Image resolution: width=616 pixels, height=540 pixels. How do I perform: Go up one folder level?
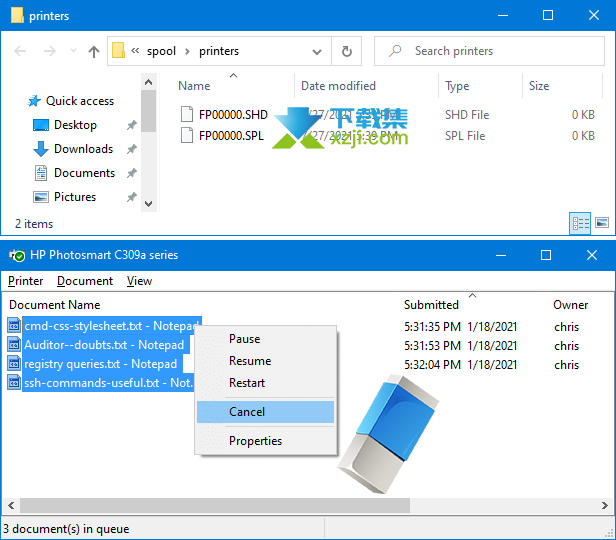pos(94,51)
